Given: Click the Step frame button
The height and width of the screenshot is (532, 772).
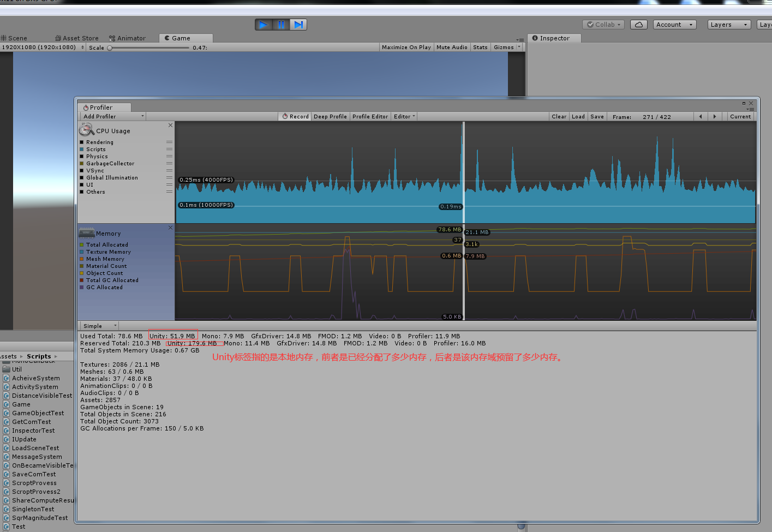Looking at the screenshot, I should [x=298, y=25].
